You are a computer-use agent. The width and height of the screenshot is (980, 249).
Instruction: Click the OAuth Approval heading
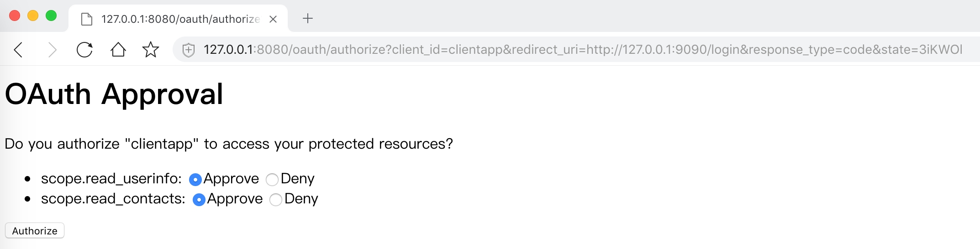[114, 94]
